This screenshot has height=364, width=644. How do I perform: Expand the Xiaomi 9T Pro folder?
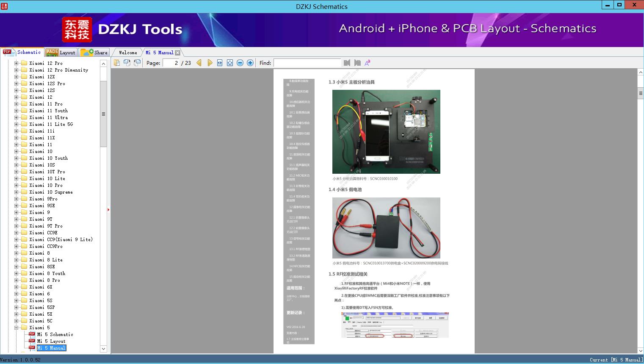tap(17, 226)
